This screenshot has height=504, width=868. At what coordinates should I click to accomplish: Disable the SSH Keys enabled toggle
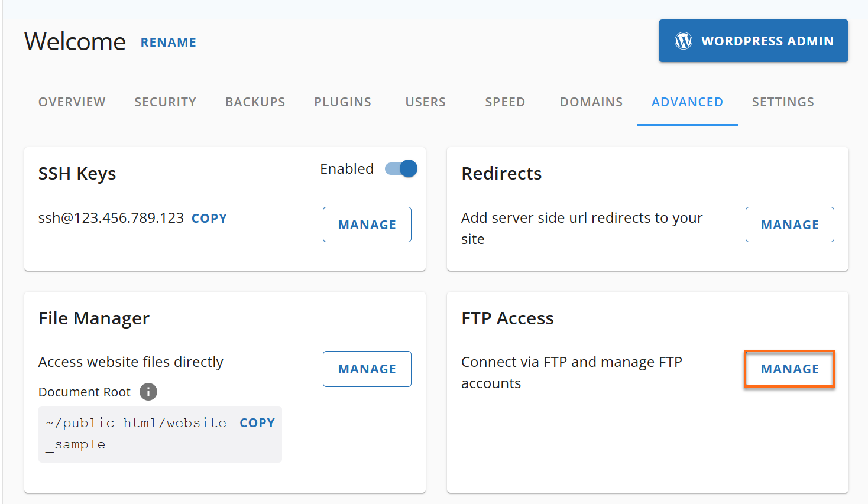(x=401, y=168)
